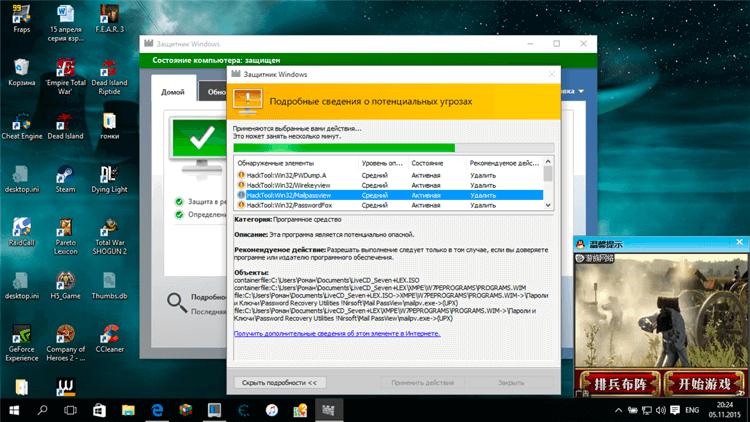The width and height of the screenshot is (750, 422).
Task: Select HackTool:Win32/Wirekeyview row
Action: click(388, 185)
